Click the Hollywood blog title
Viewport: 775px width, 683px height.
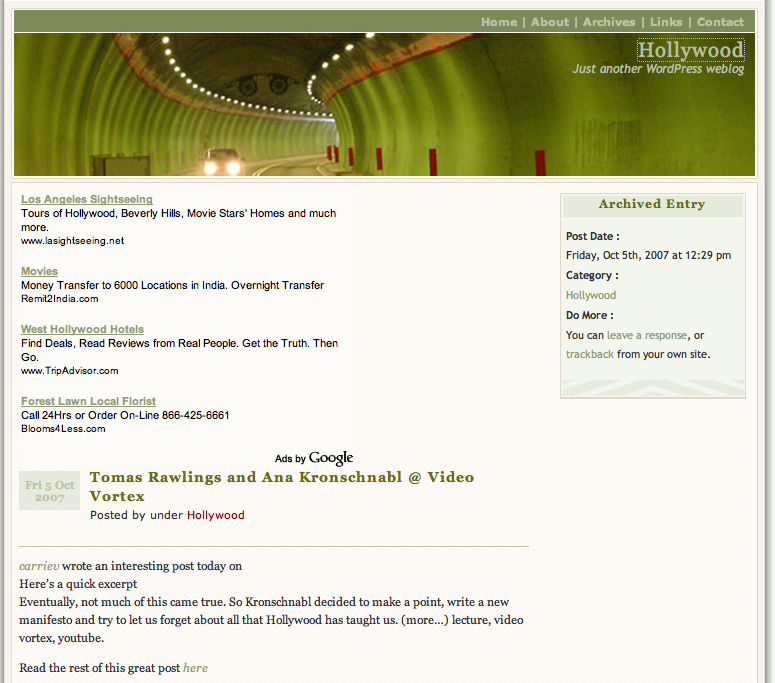pyautogui.click(x=690, y=50)
